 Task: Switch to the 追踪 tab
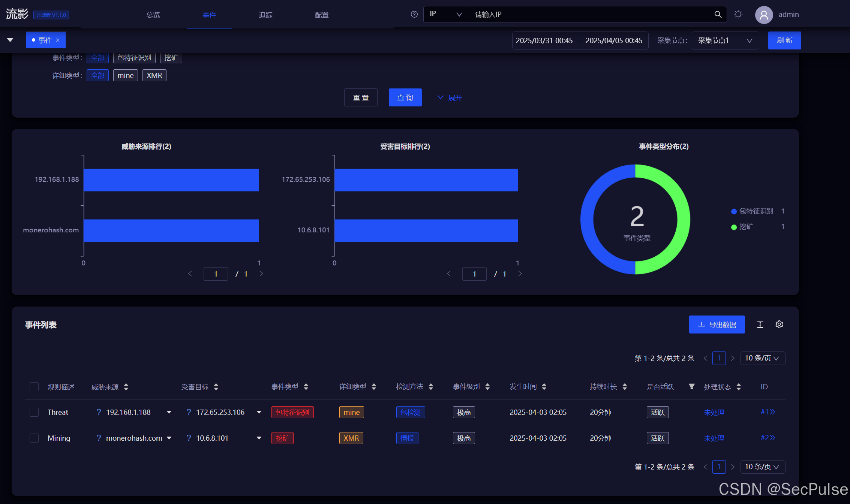(265, 15)
